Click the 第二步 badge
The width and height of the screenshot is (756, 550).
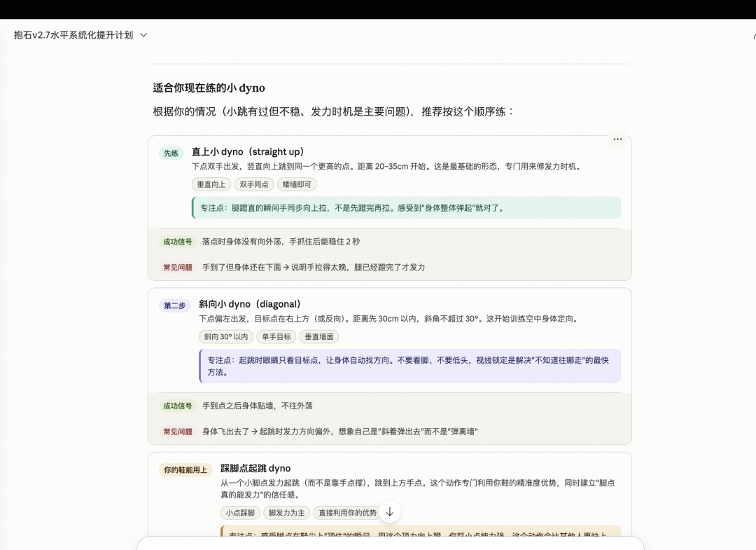click(174, 306)
